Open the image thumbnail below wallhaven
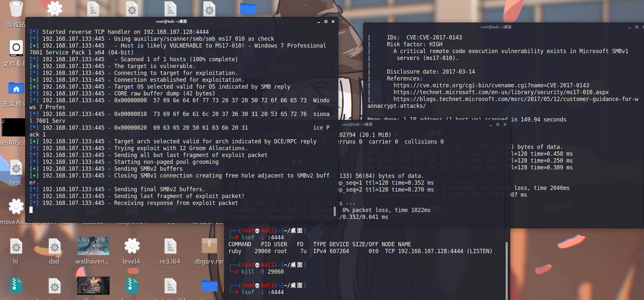Viewport: 644px width, 300px height. click(93, 286)
